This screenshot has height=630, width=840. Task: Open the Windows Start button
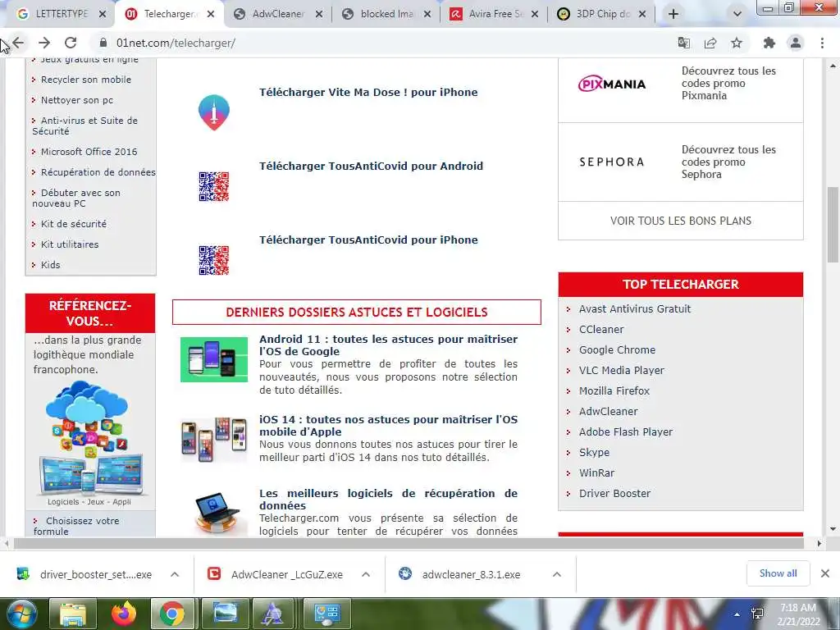[x=21, y=614]
